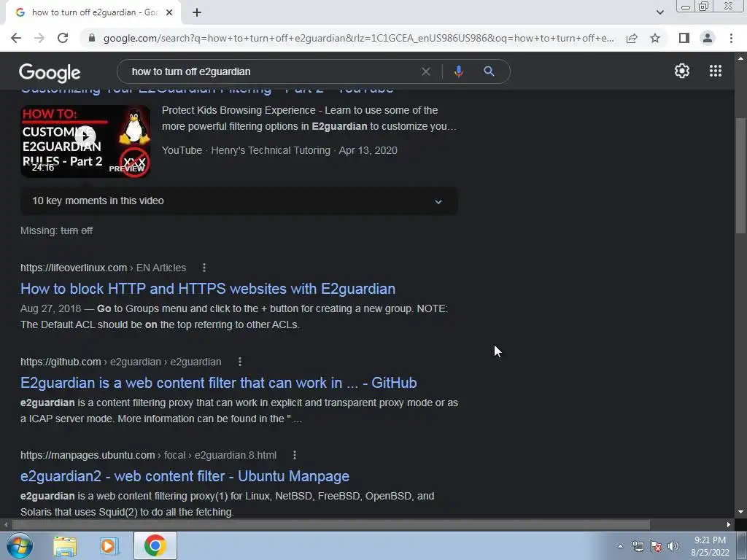Launch Windows Media Player from taskbar

pyautogui.click(x=108, y=546)
